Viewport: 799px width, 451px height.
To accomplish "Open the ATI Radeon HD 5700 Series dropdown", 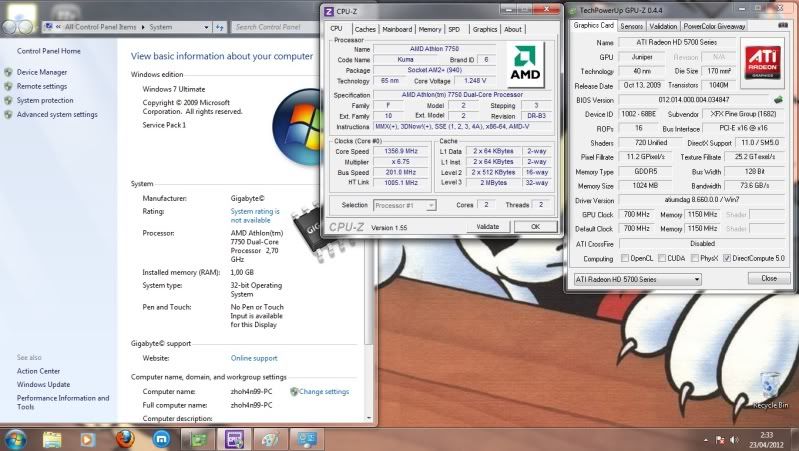I will pyautogui.click(x=637, y=279).
